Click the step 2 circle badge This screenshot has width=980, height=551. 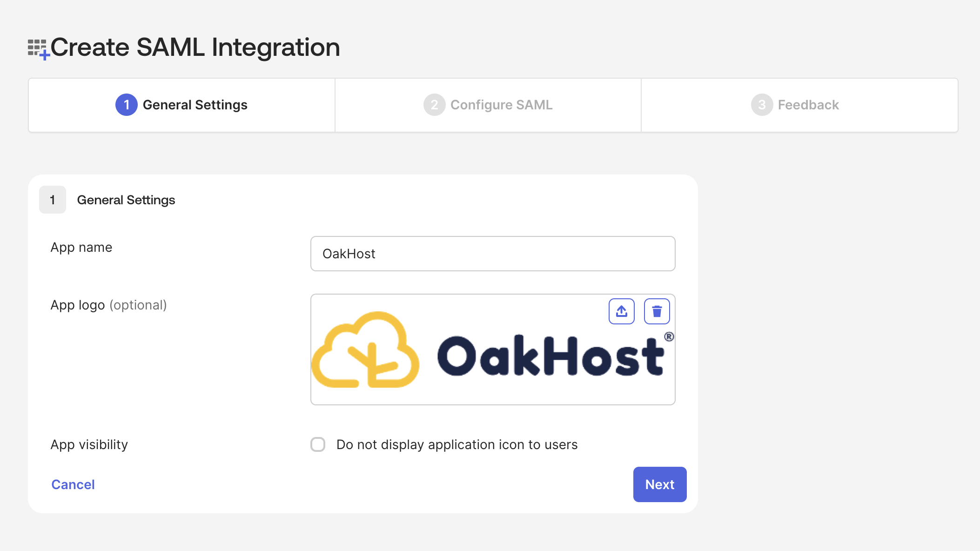coord(434,105)
